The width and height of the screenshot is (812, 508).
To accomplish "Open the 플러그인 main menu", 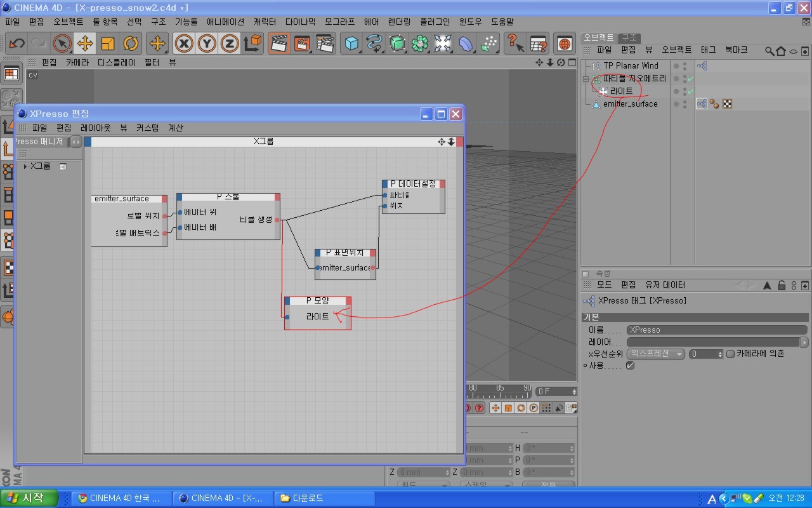I will (435, 22).
